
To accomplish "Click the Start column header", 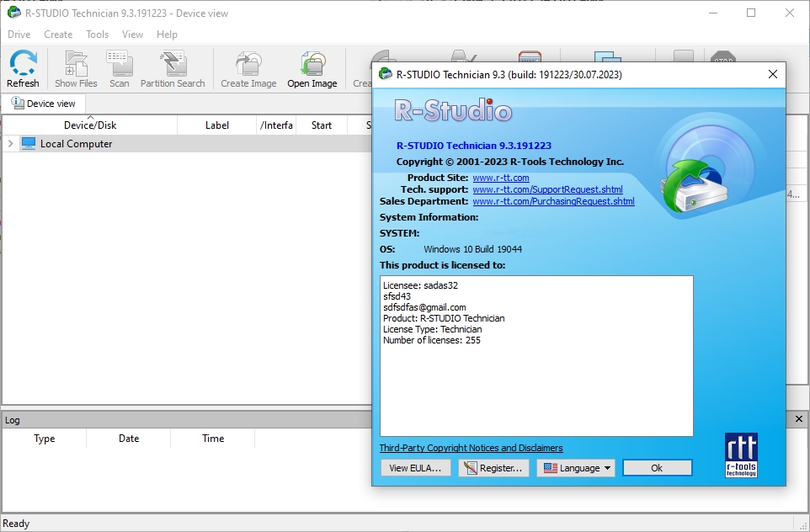I will coord(322,125).
